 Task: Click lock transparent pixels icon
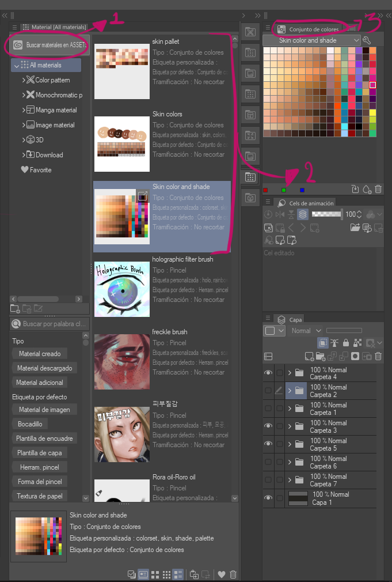[357, 343]
